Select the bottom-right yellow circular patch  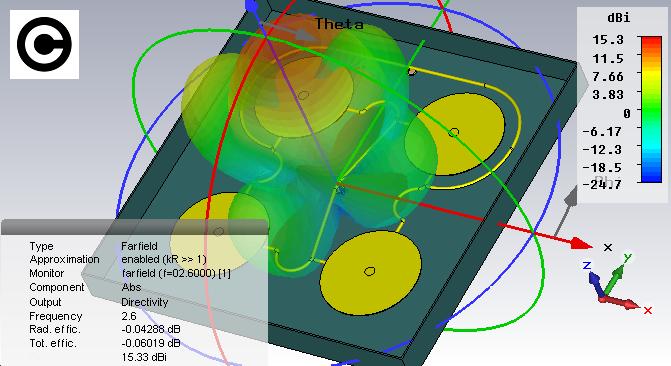click(x=371, y=273)
